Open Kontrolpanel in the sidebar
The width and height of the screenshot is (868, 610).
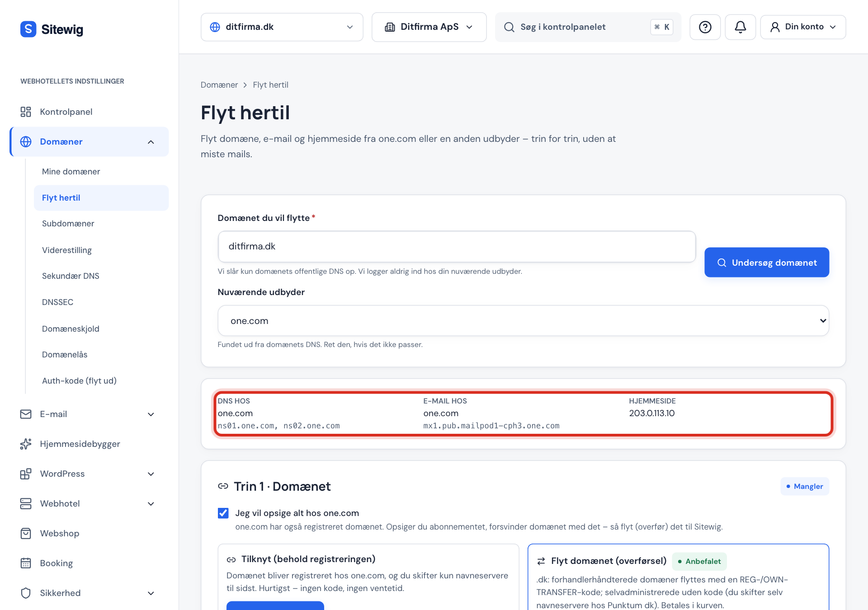[89, 112]
